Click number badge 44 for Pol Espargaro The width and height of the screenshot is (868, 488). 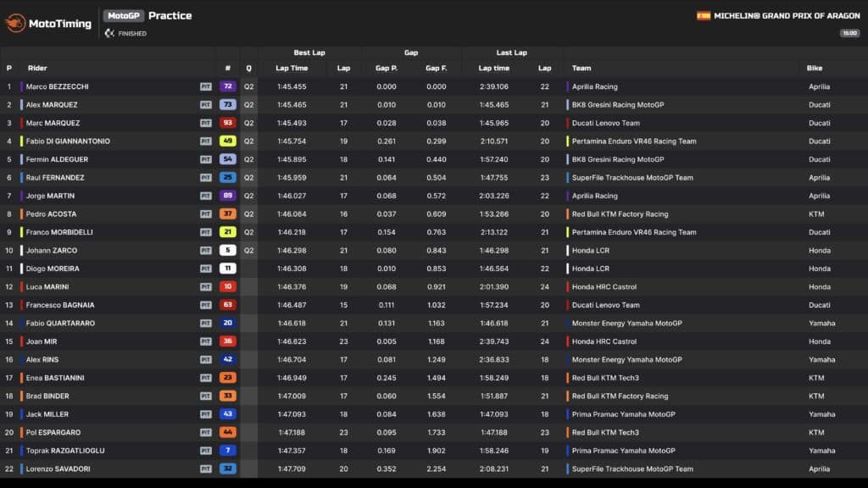[x=227, y=432]
